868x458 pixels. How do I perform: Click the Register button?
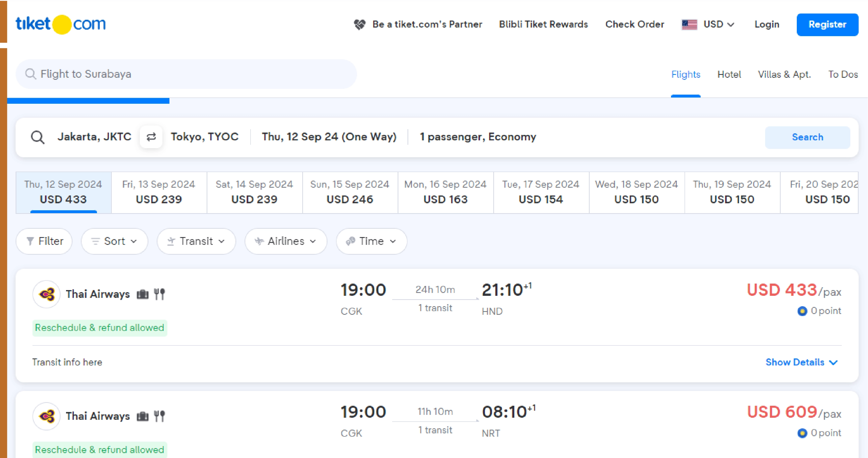point(827,24)
